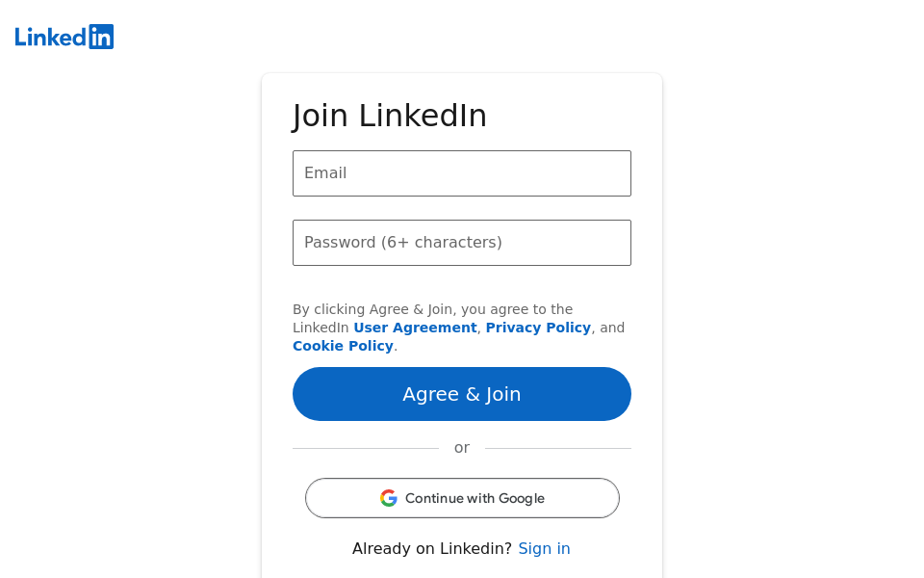Focus the Email input field
924x578 pixels.
[462, 173]
